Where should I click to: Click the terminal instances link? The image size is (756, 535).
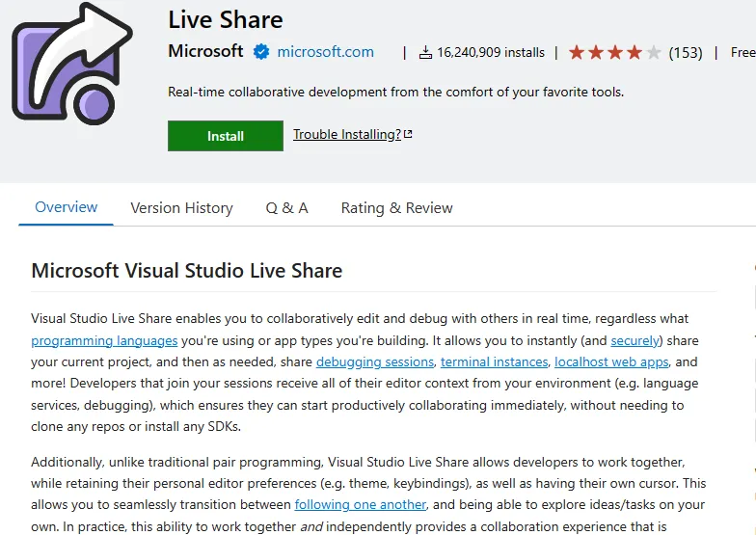pos(495,362)
